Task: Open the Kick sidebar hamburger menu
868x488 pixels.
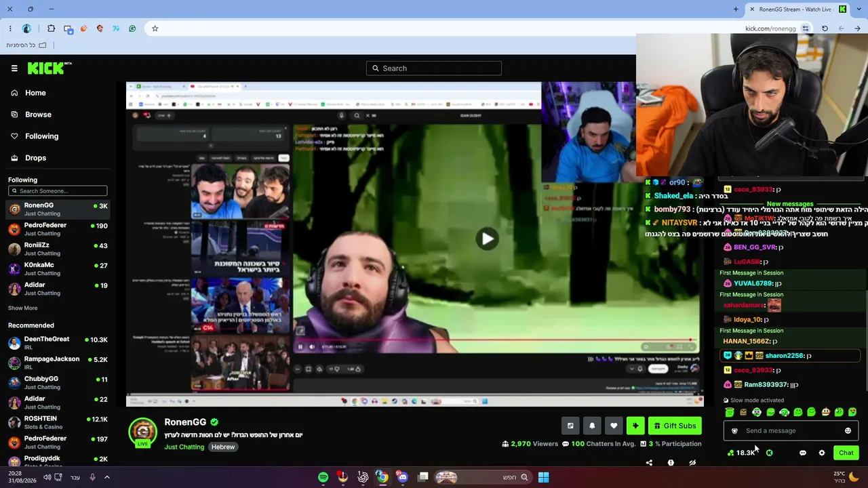Action: click(14, 68)
